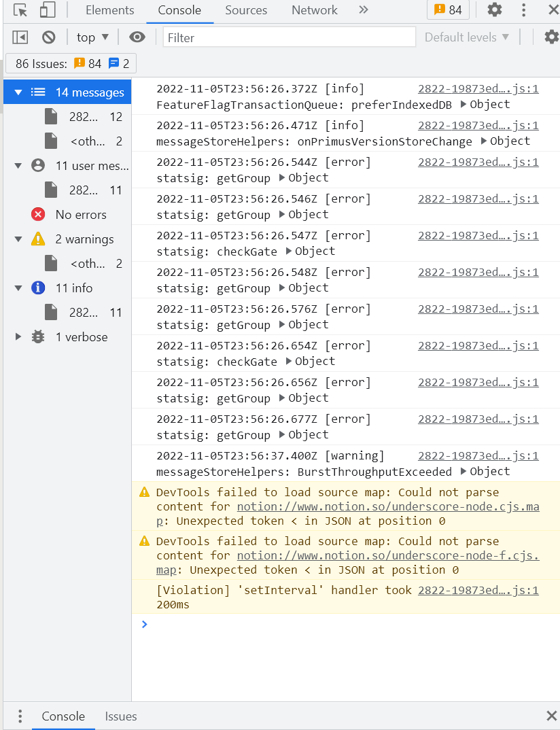
Task: Open the top frame context dropdown
Action: (92, 37)
